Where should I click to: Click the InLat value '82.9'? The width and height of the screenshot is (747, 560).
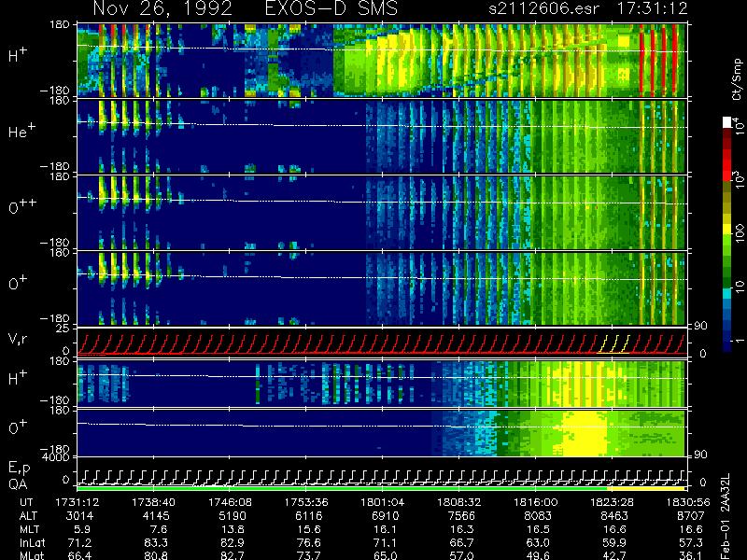click(232, 542)
